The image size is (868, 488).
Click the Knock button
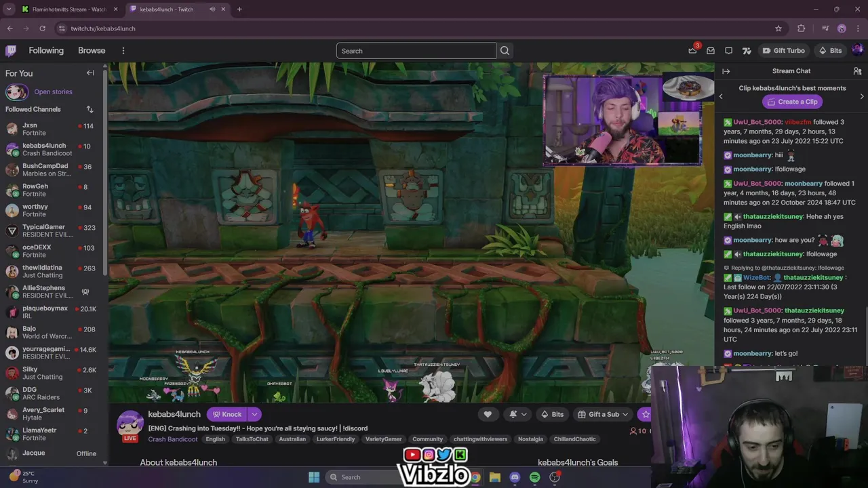click(227, 414)
